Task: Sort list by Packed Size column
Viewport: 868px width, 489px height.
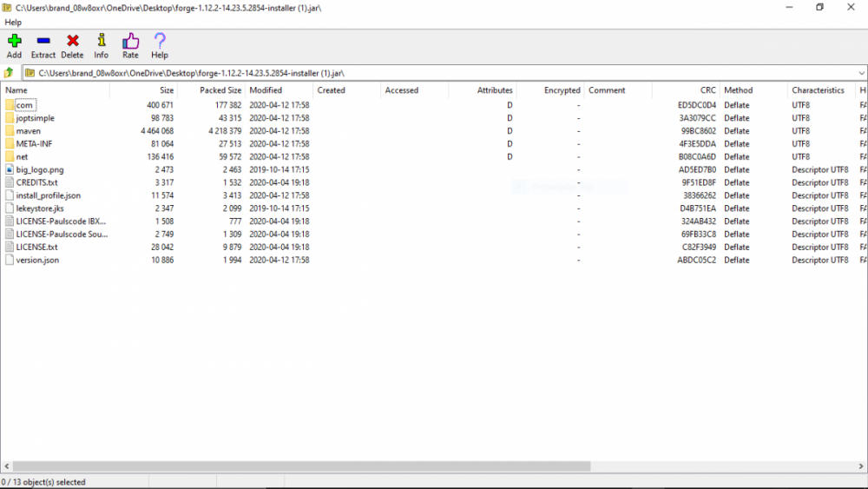Action: pos(220,90)
